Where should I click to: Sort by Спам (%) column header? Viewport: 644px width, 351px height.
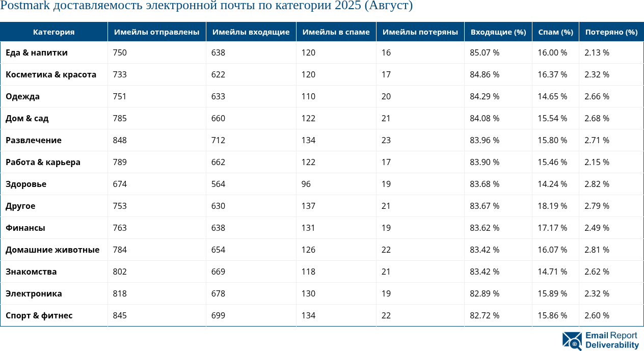click(555, 31)
